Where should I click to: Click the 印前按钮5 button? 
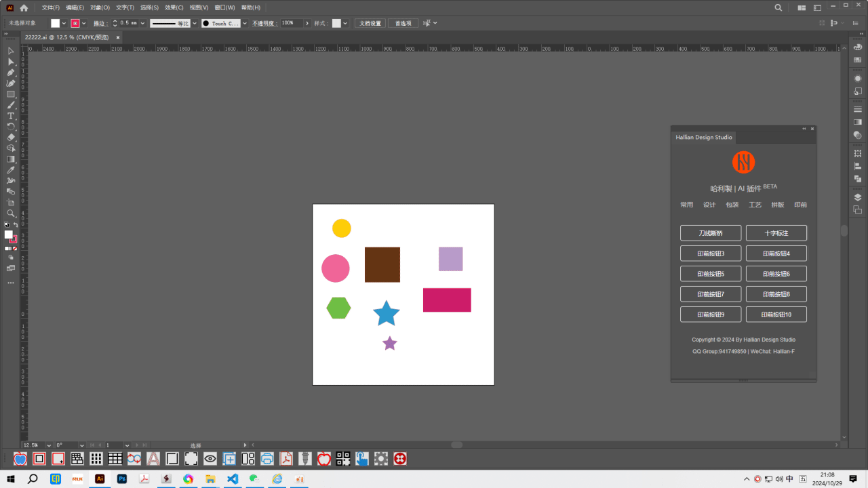pyautogui.click(x=711, y=274)
